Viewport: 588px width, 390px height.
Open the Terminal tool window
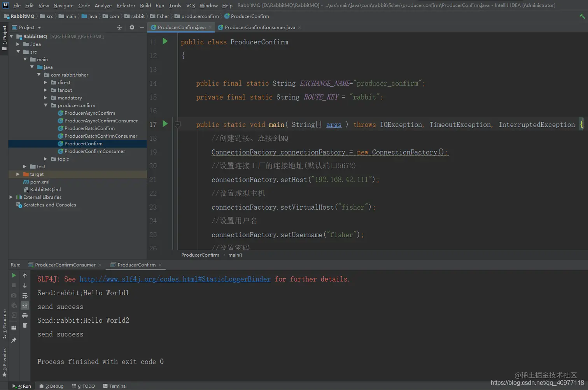(115, 386)
